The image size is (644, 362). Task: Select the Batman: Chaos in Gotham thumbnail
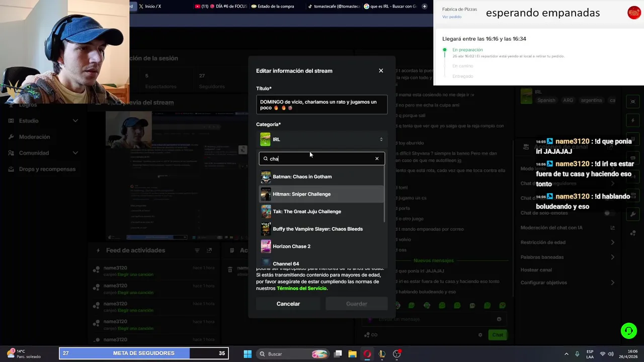pyautogui.click(x=266, y=177)
